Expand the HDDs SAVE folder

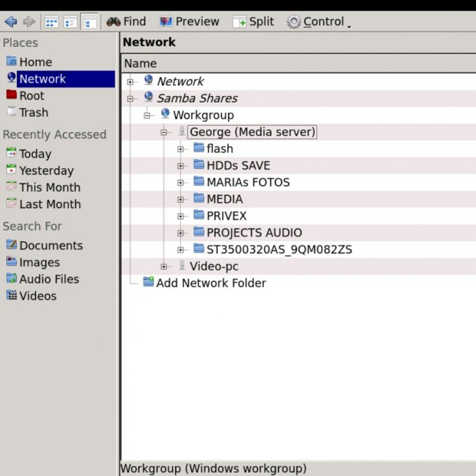click(181, 166)
